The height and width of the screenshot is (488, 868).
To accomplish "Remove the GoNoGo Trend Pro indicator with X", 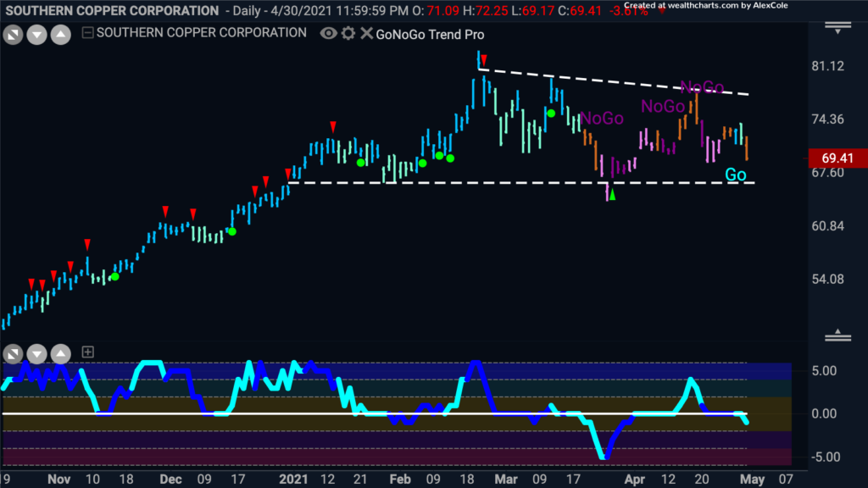I will pos(366,34).
